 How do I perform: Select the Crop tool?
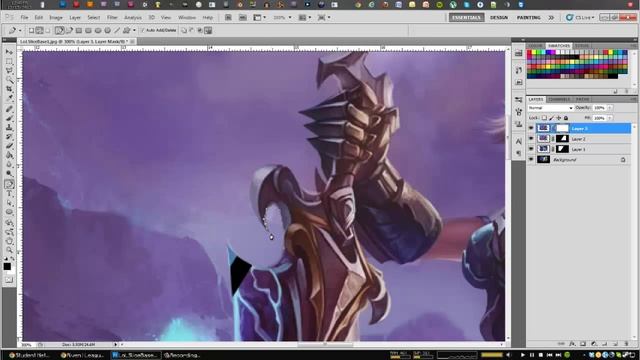pos(9,89)
